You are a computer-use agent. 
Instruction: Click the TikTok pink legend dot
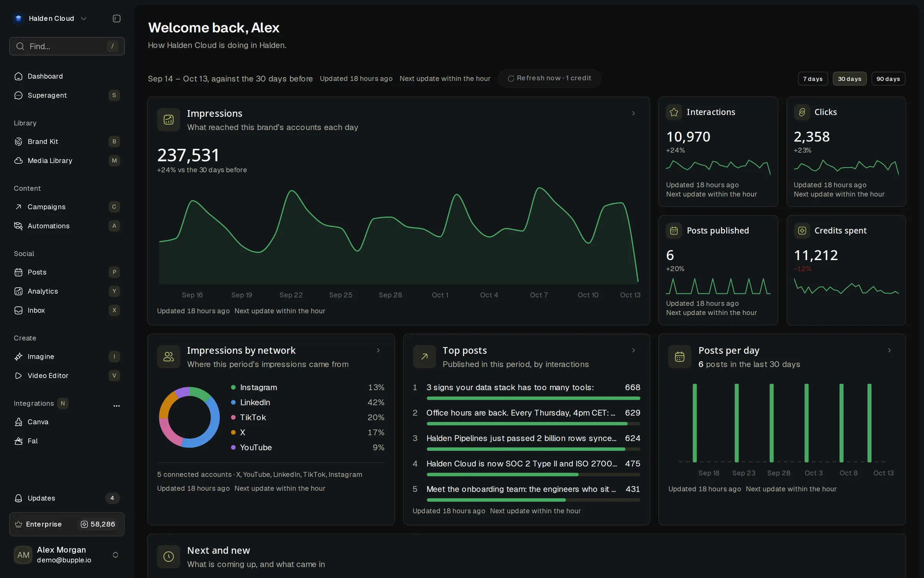[x=233, y=417]
